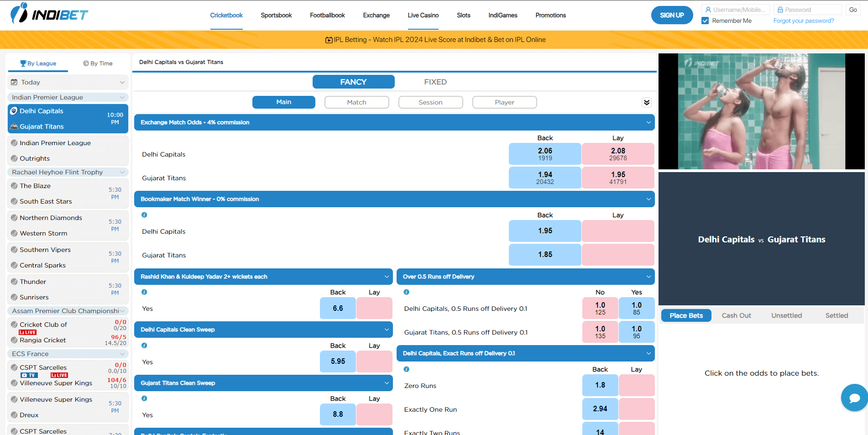
Task: Uncheck the Remember Me checkbox
Action: coord(706,21)
